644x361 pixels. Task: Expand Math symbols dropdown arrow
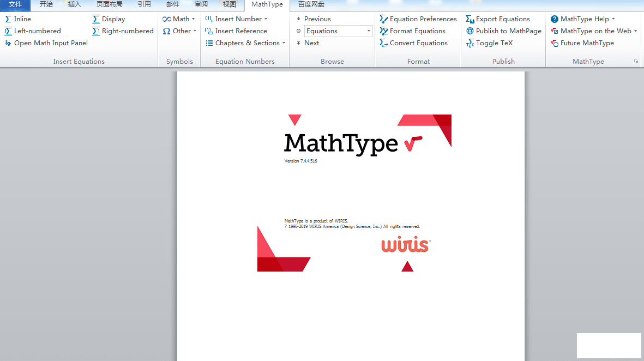pyautogui.click(x=194, y=19)
